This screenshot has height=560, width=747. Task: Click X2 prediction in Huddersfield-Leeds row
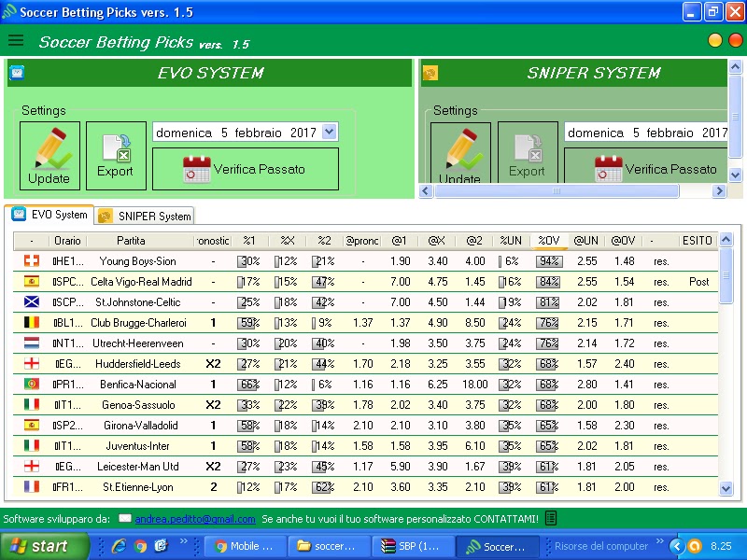pos(213,364)
